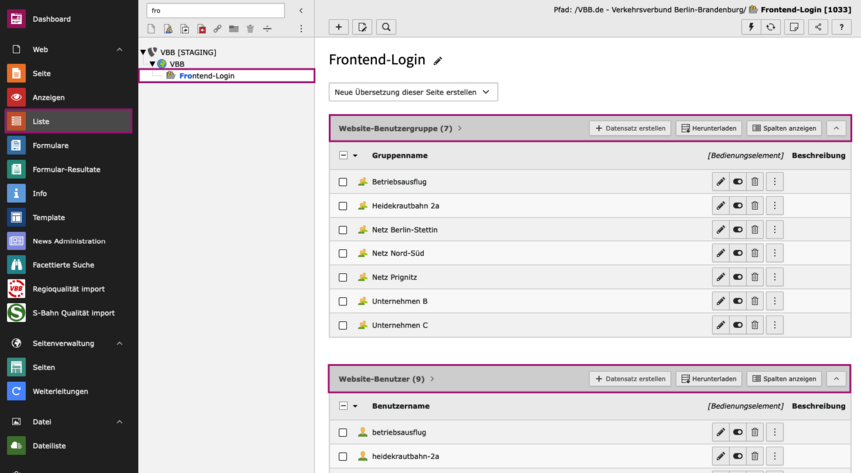Open the Info module
861x473 pixels.
69,193
